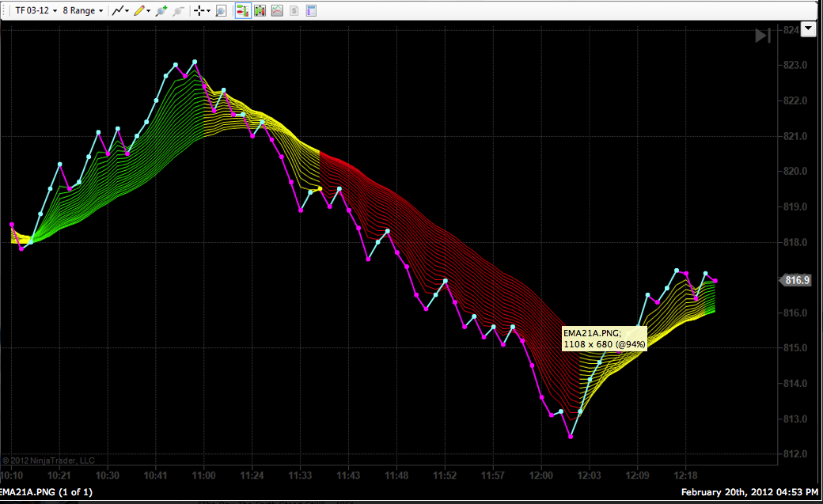This screenshot has height=504, width=823.
Task: Click the zoom frame magnifier icon
Action: (x=221, y=10)
